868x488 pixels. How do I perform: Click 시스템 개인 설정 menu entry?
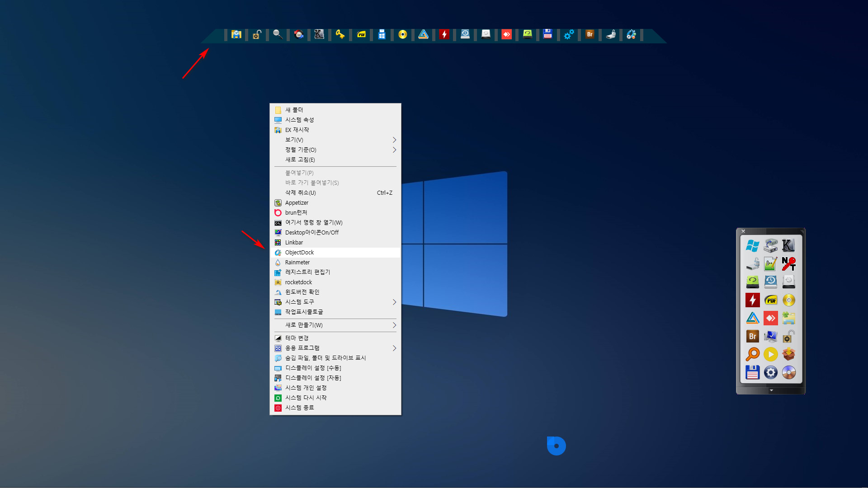pos(335,388)
